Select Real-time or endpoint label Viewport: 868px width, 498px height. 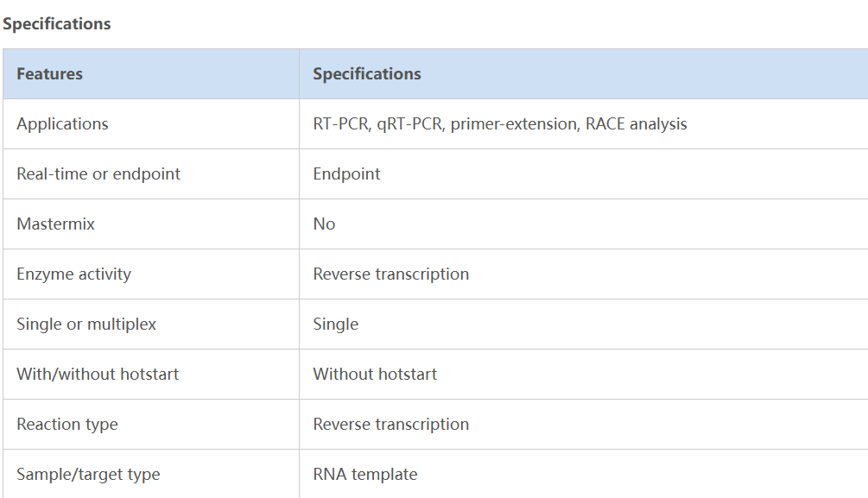(x=98, y=173)
